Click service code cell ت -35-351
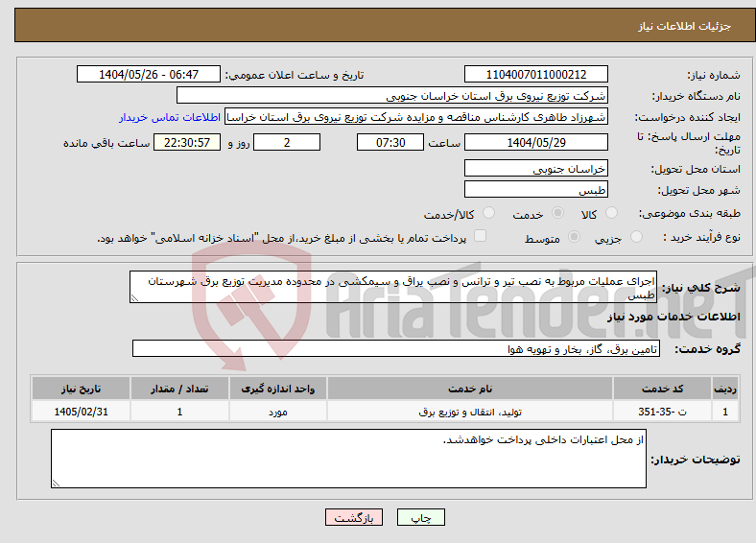 (663, 412)
